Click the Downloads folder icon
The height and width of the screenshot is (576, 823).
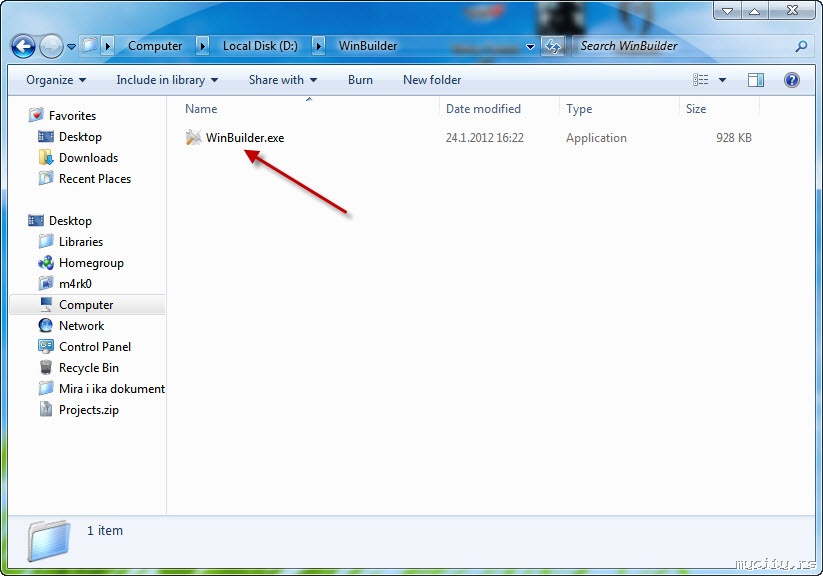click(x=46, y=157)
